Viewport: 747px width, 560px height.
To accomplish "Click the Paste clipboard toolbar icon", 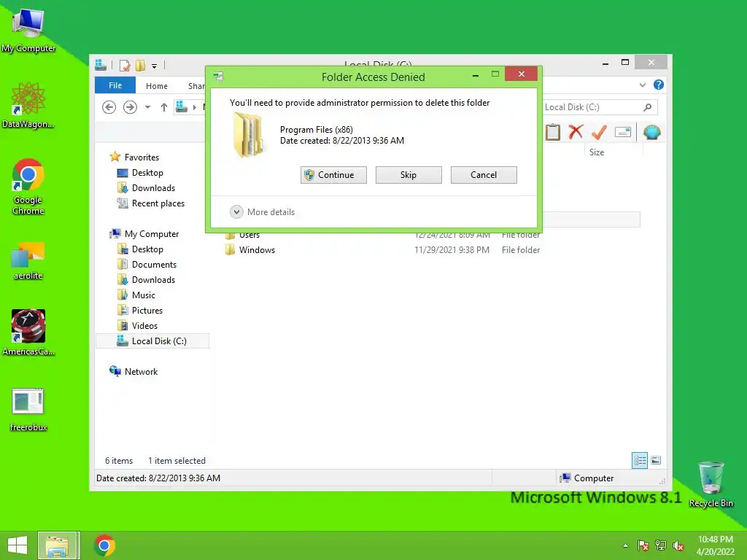I will pos(553,132).
